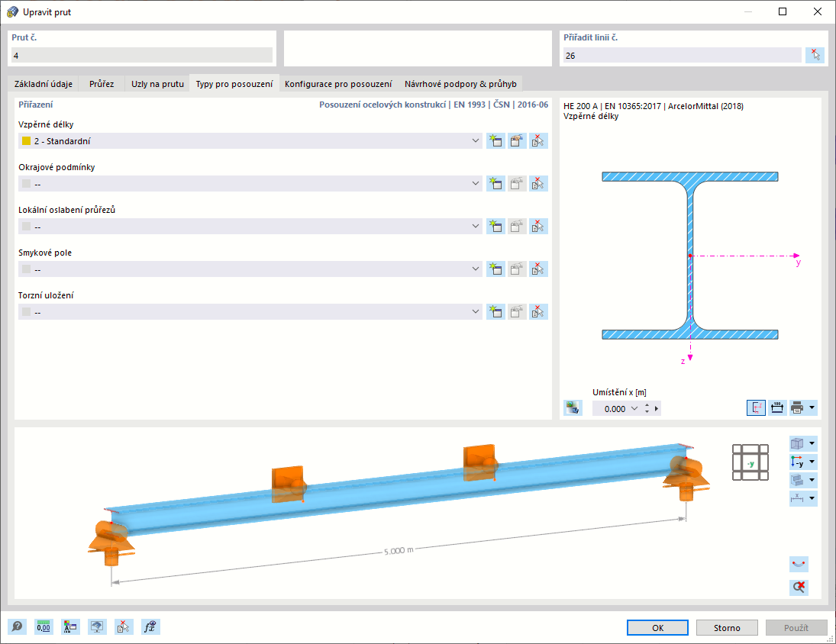
Task: Edit Lokální oslabení průřezů type icon
Action: (x=517, y=227)
